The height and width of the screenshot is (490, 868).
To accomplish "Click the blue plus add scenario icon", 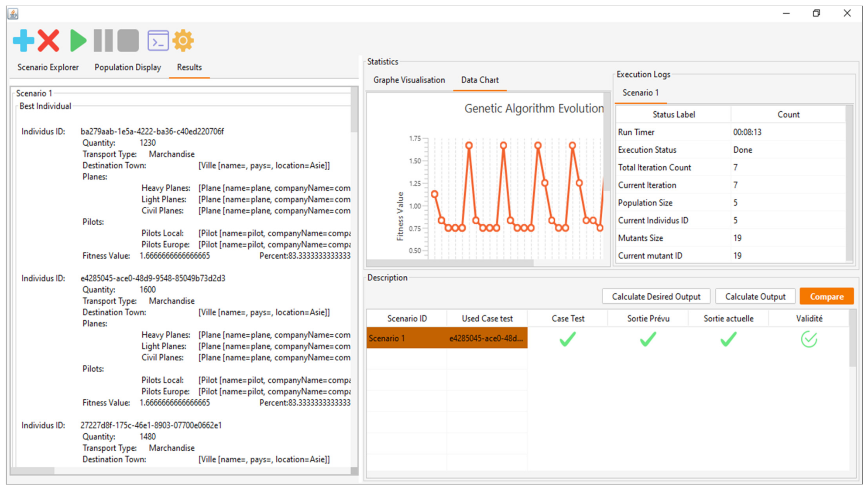I will click(x=24, y=41).
